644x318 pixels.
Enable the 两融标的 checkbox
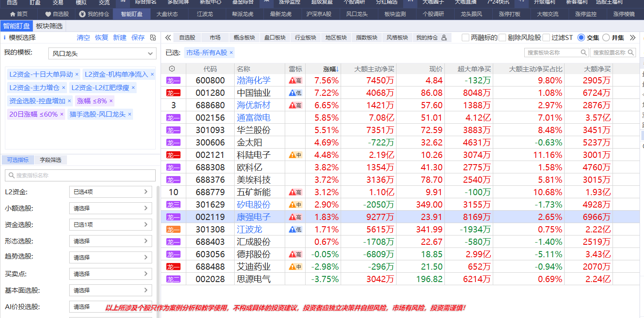point(465,38)
